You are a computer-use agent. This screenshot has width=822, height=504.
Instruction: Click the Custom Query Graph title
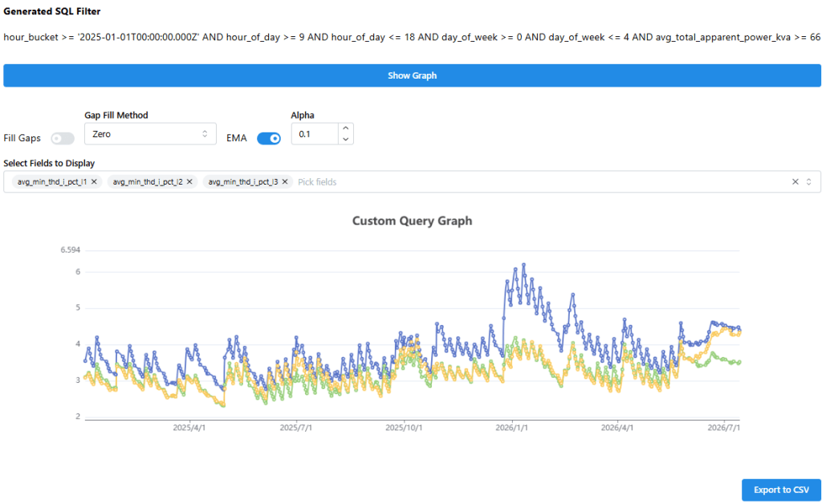click(x=412, y=221)
